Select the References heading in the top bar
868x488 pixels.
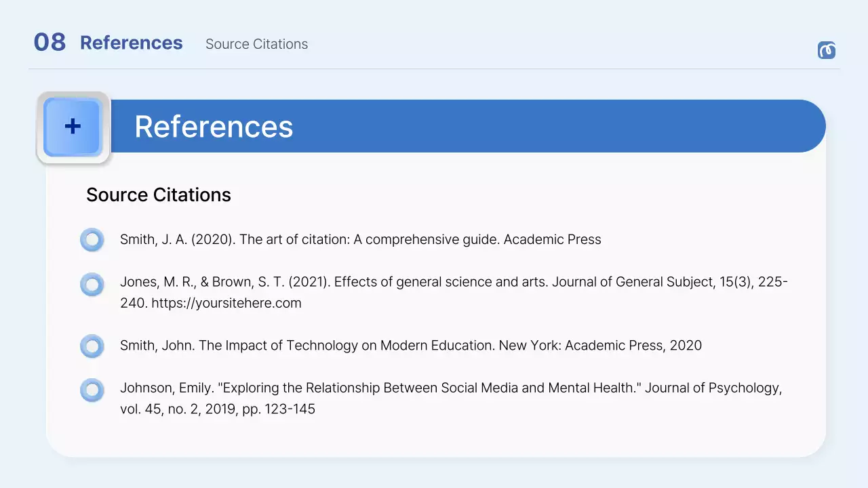point(132,43)
